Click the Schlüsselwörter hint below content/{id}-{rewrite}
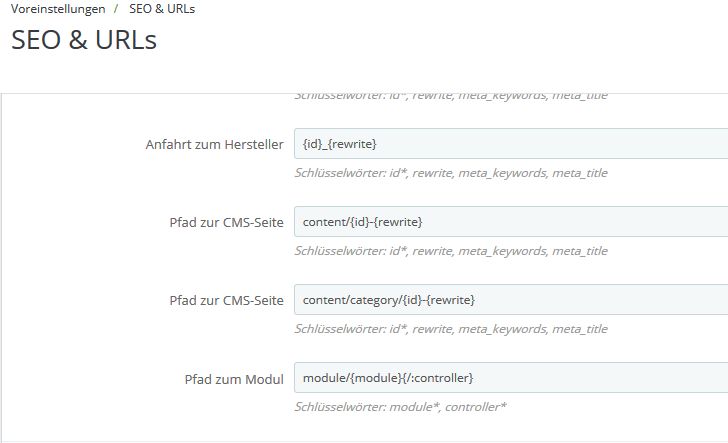 coord(450,251)
